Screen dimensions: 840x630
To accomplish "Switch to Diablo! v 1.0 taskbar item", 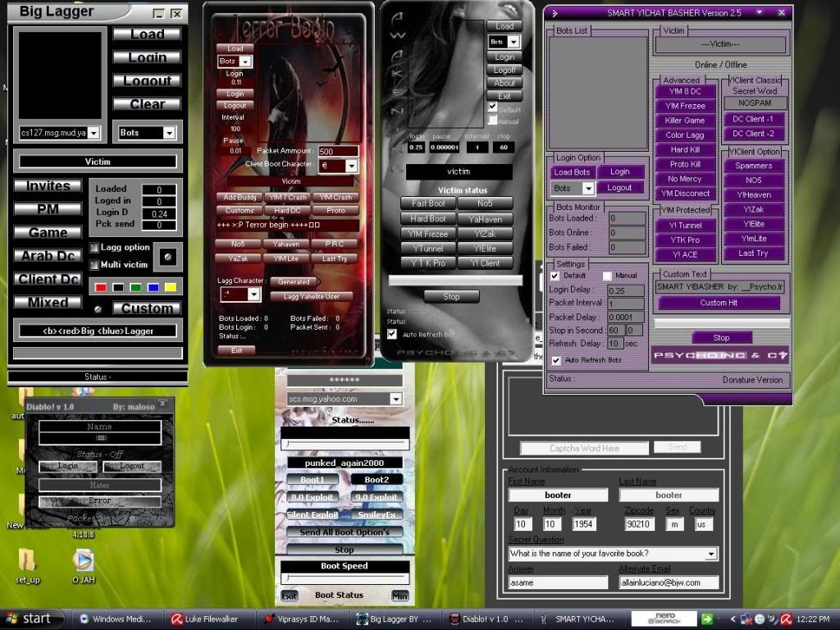I will (489, 619).
